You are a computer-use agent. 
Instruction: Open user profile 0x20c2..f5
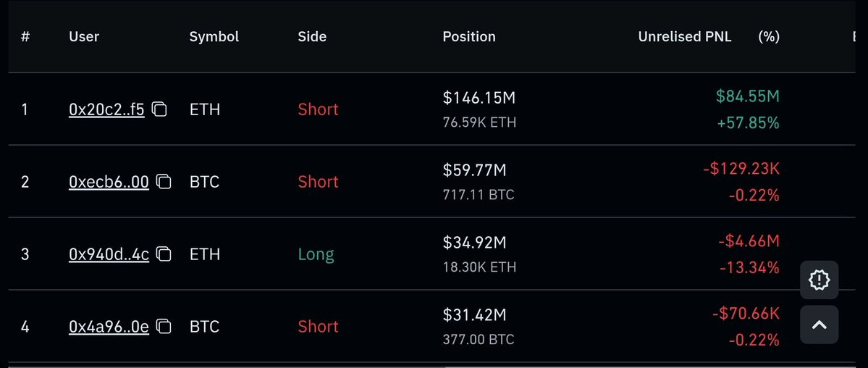pos(106,109)
